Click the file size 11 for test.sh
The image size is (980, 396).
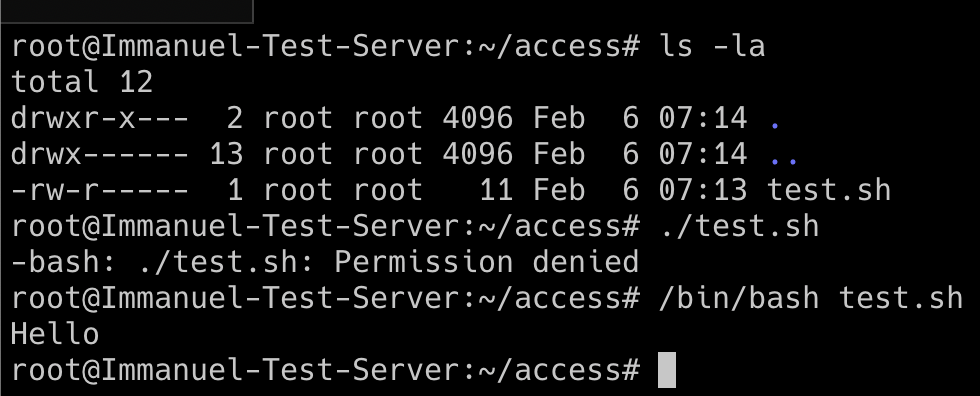point(496,190)
